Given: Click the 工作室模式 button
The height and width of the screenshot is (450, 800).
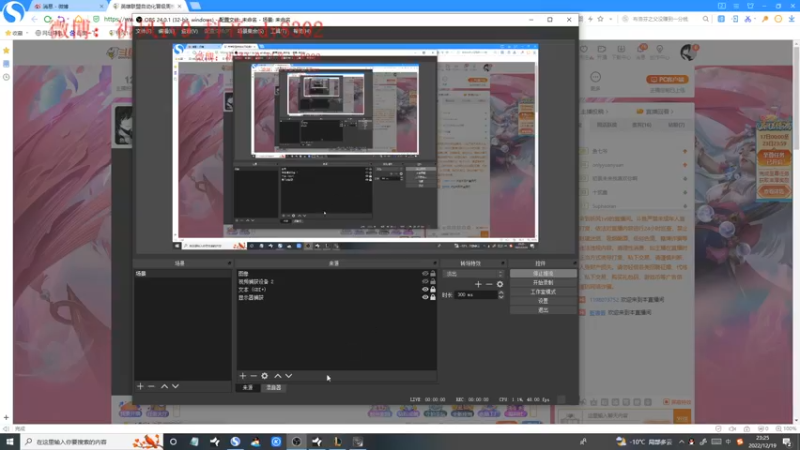Looking at the screenshot, I should coord(543,292).
